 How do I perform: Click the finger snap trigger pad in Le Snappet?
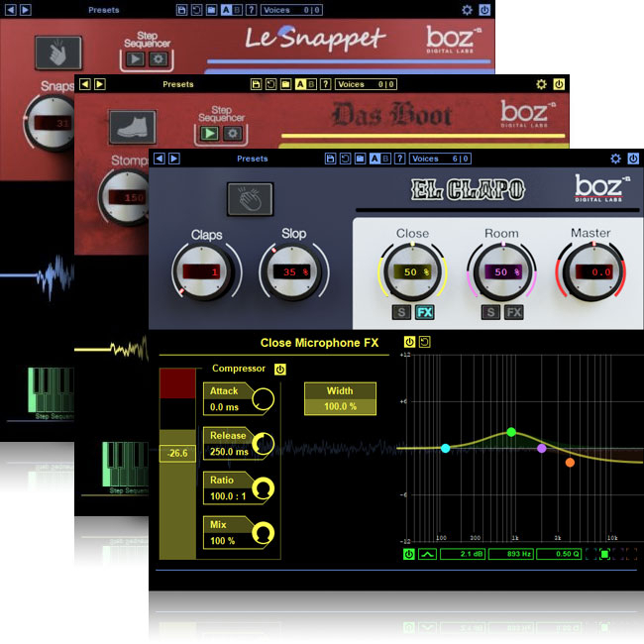pos(58,53)
